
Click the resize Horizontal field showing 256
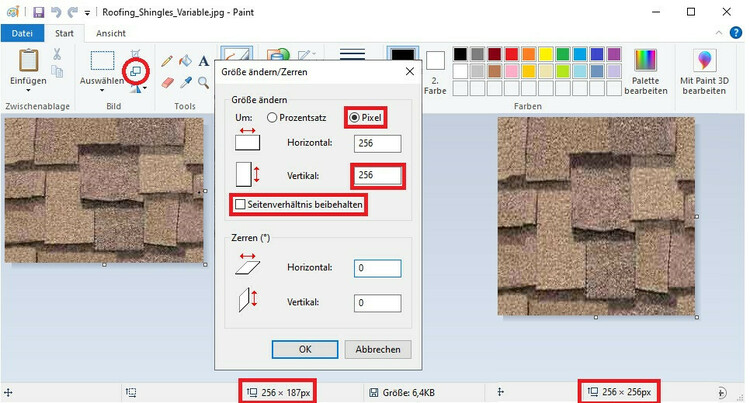click(x=377, y=143)
